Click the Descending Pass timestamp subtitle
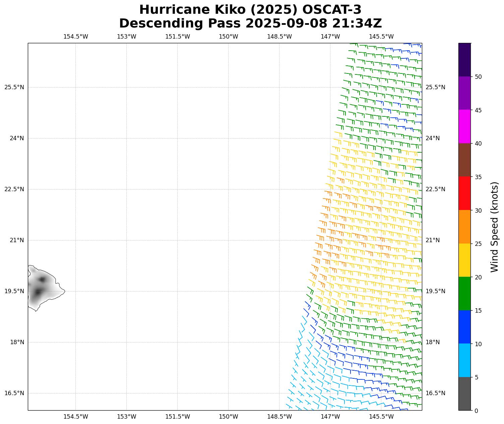504x424 pixels. pos(250,23)
